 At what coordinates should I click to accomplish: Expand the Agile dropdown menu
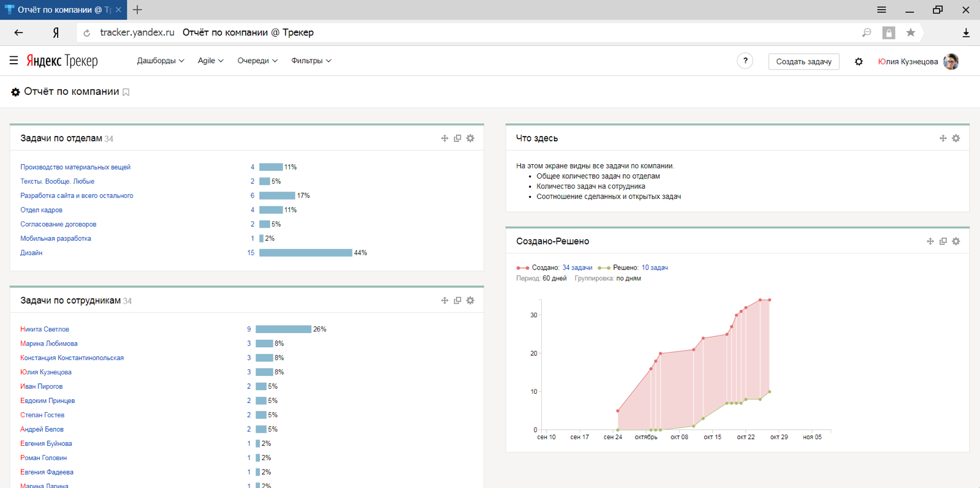(x=210, y=61)
